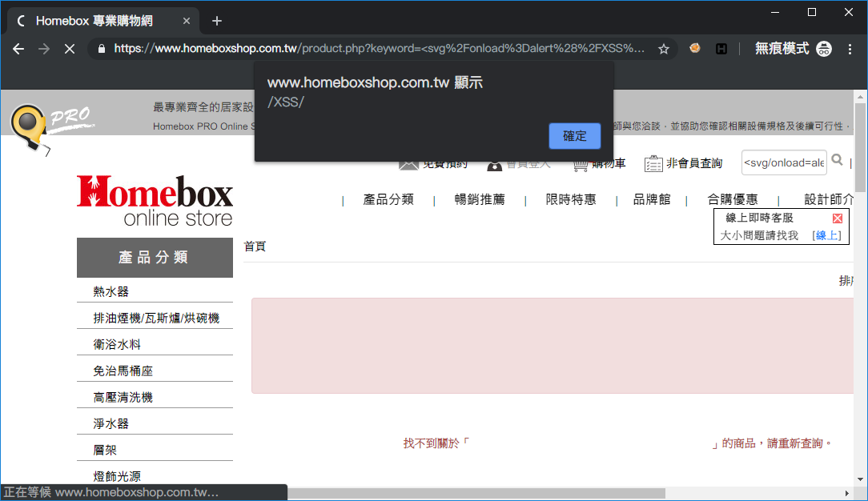868x501 pixels.
Task: Click the 非會員查詢 list icon
Action: tap(653, 164)
